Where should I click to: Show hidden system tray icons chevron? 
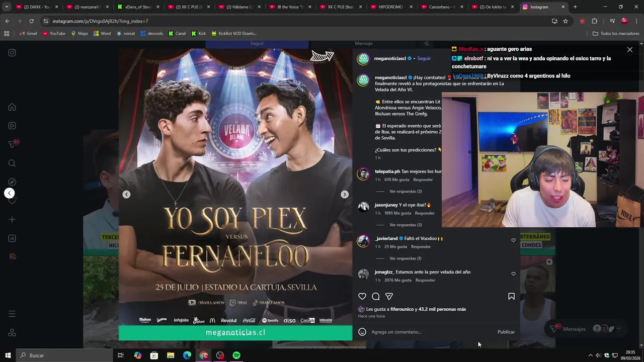pos(591,355)
